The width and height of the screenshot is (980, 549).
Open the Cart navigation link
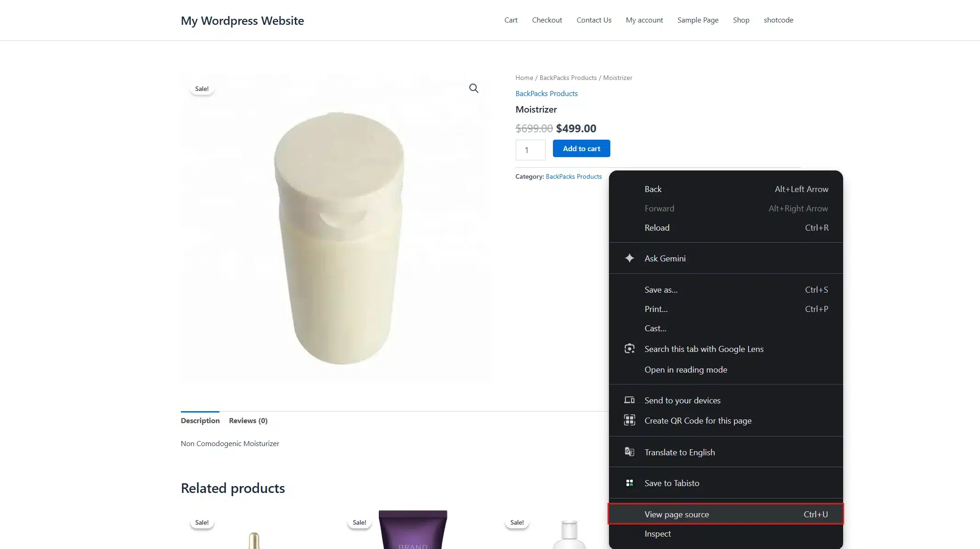[511, 20]
